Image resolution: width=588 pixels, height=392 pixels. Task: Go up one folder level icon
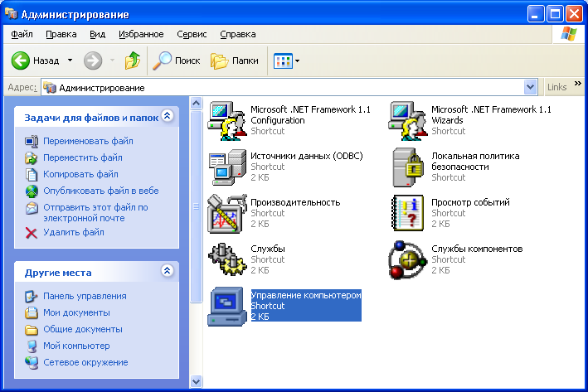pos(133,60)
